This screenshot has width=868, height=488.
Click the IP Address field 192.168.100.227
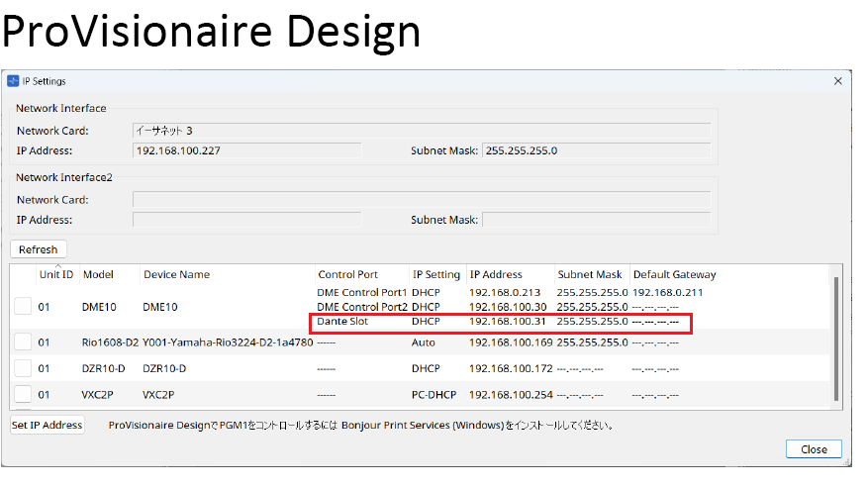[x=246, y=150]
